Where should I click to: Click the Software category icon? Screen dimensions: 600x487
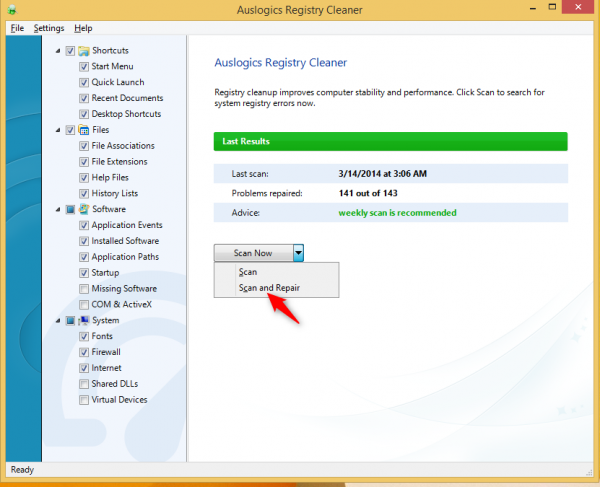84,209
